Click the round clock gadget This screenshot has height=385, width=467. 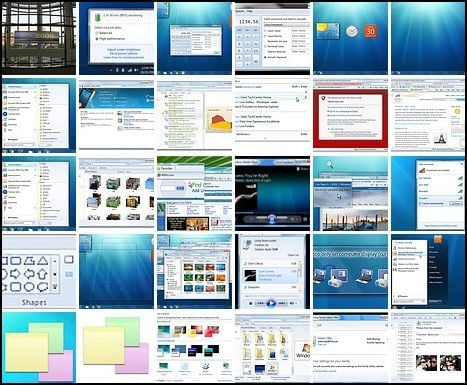pos(352,31)
